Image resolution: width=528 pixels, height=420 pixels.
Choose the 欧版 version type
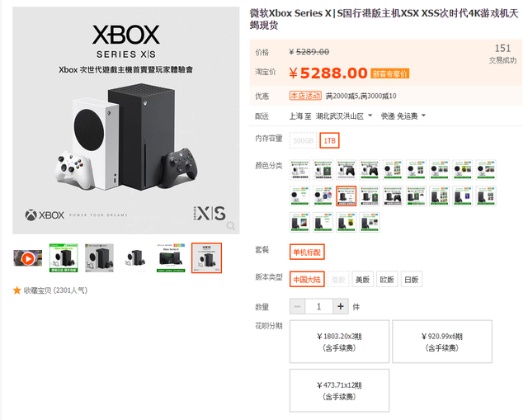click(x=387, y=279)
